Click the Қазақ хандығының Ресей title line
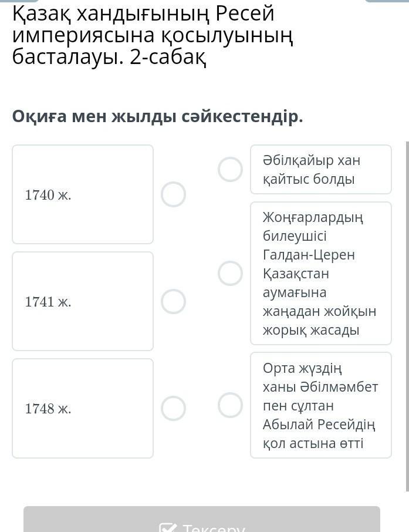 point(143,14)
